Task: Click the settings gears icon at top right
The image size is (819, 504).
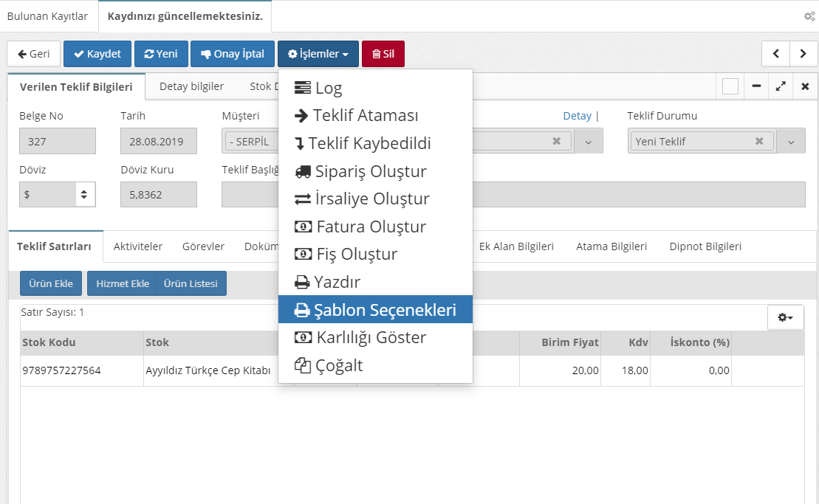Action: [x=809, y=16]
